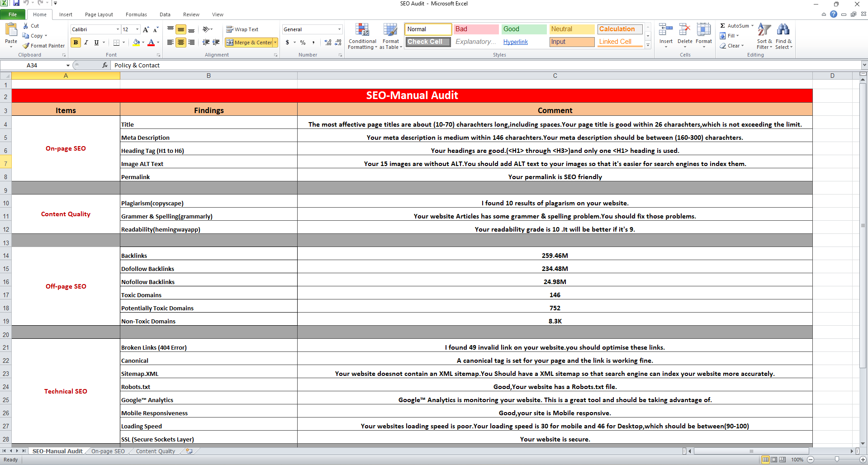Expand the Merge & Center dropdown arrow
The image size is (868, 465).
275,43
